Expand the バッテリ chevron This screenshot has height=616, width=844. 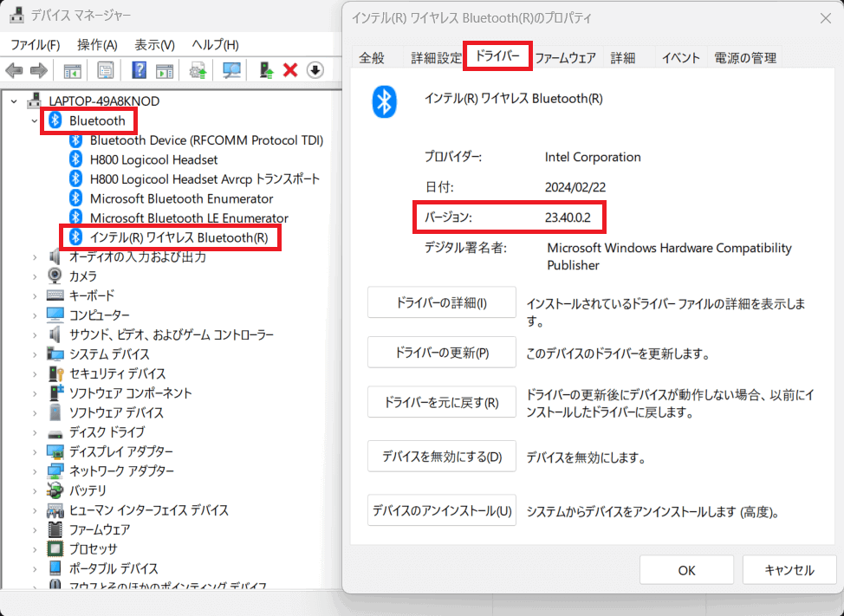pyautogui.click(x=35, y=490)
